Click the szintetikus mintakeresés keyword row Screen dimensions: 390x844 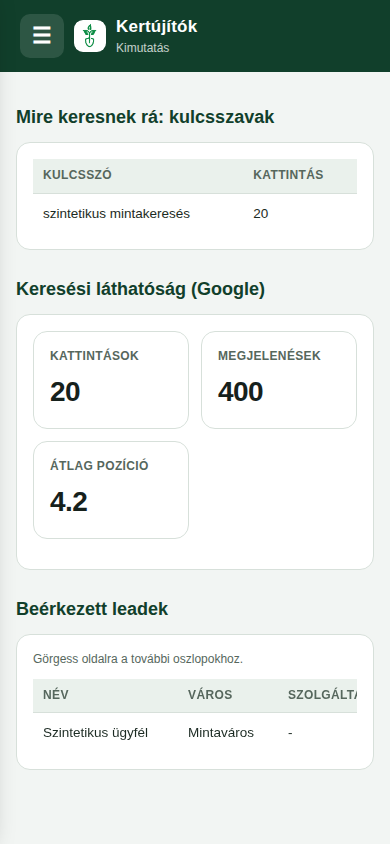pyautogui.click(x=195, y=214)
